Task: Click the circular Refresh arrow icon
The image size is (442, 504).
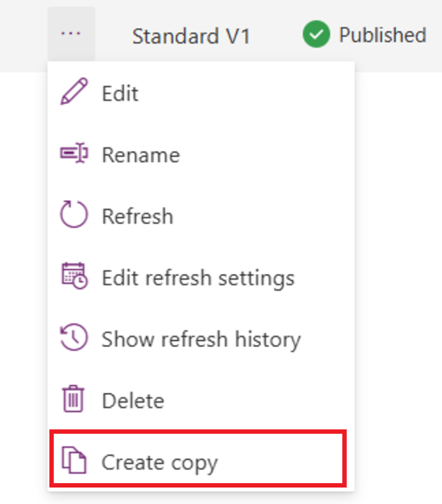Action: coord(74,214)
